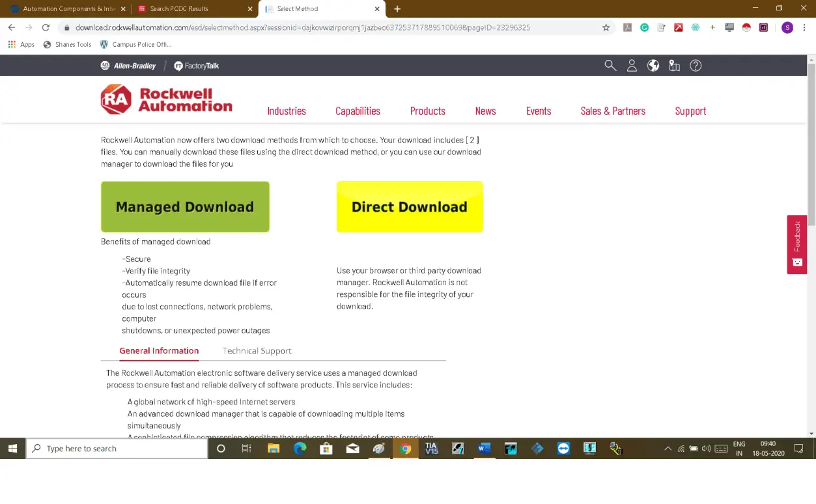Open the Support menu
Screen dimensions: 816x504
point(690,111)
